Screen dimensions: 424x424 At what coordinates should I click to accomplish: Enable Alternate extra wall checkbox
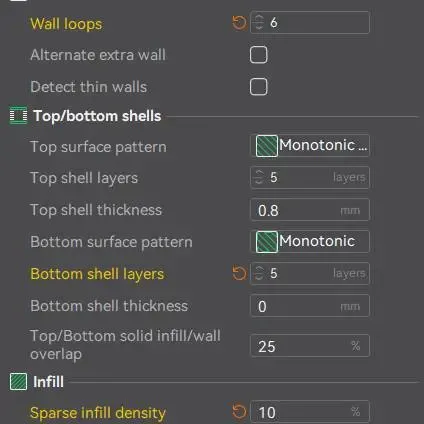259,55
